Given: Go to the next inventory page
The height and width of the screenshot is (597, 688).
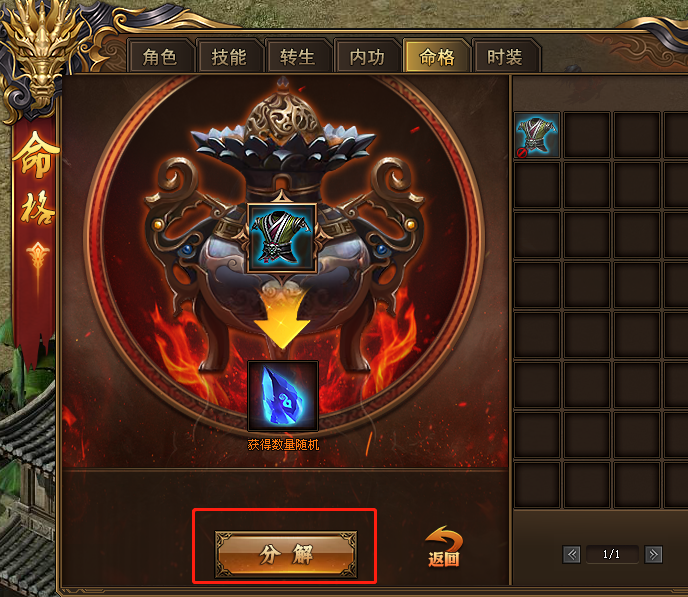Looking at the screenshot, I should tap(653, 554).
